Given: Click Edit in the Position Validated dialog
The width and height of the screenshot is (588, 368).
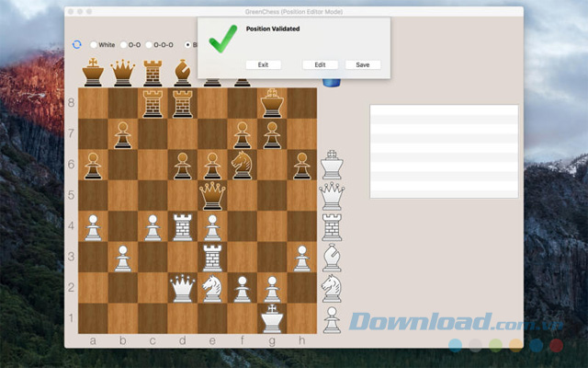Looking at the screenshot, I should (320, 64).
